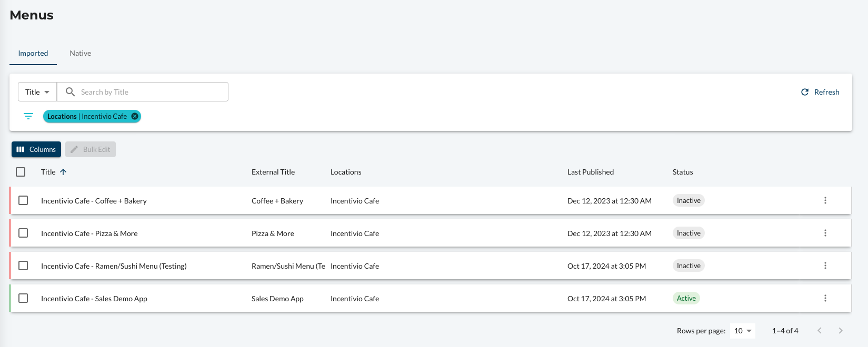The height and width of the screenshot is (347, 868).
Task: Switch to the Imported tab
Action: 33,53
